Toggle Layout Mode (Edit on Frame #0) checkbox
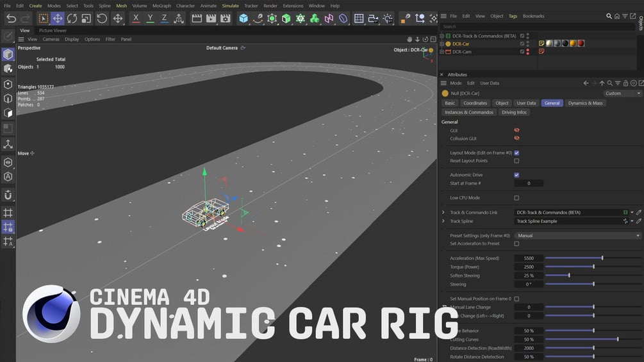 [x=516, y=152]
